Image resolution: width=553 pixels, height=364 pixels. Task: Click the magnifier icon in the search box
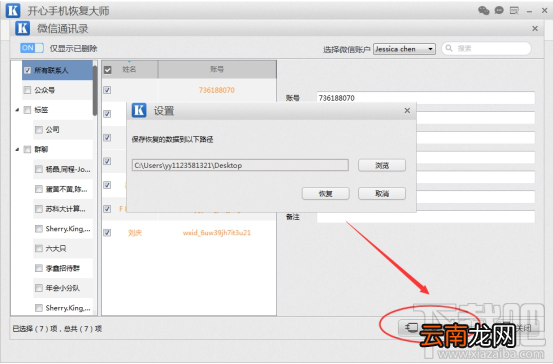449,48
